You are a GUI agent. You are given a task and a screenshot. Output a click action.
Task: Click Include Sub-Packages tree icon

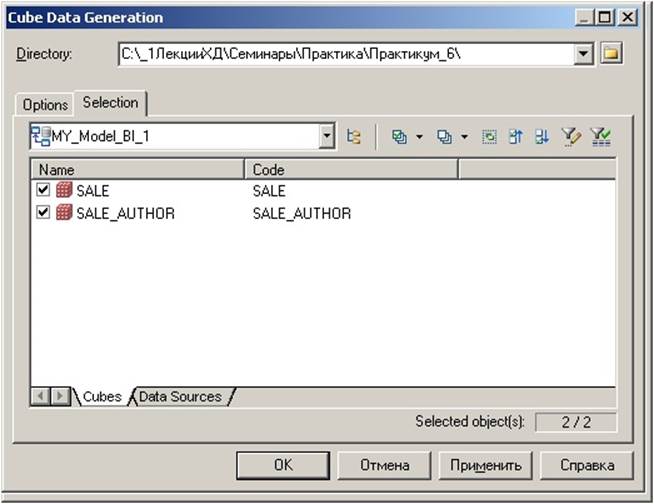(354, 136)
